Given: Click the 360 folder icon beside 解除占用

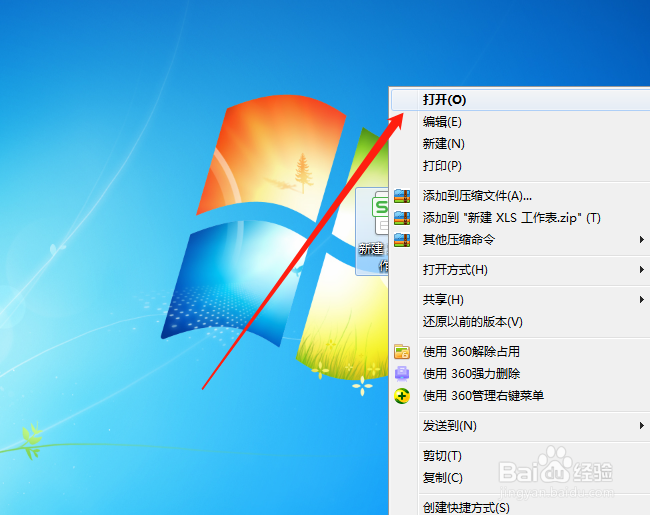Looking at the screenshot, I should pos(402,352).
